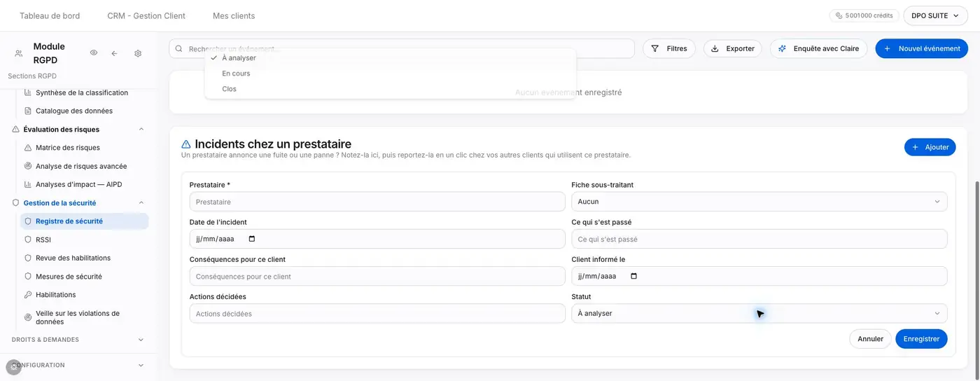Create a Nouvel événement
This screenshot has height=381, width=980.
921,48
